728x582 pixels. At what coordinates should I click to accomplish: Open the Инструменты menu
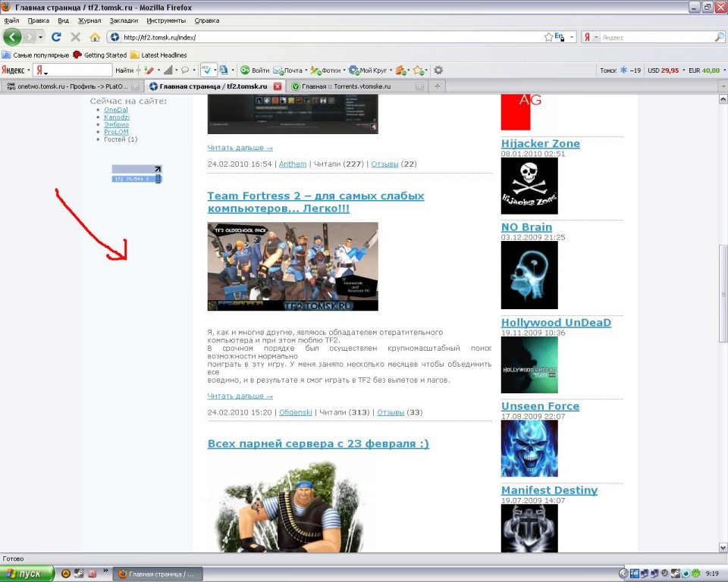[x=166, y=20]
